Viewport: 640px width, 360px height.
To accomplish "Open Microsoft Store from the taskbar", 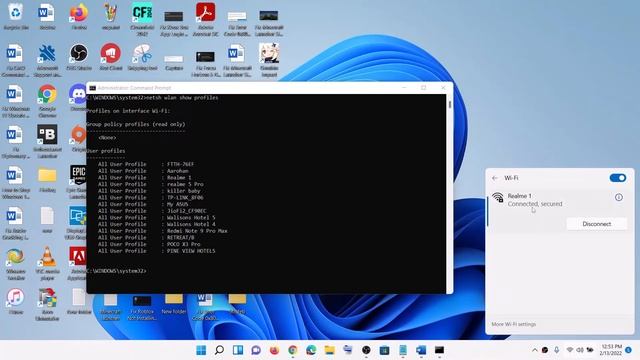I will click(x=384, y=350).
